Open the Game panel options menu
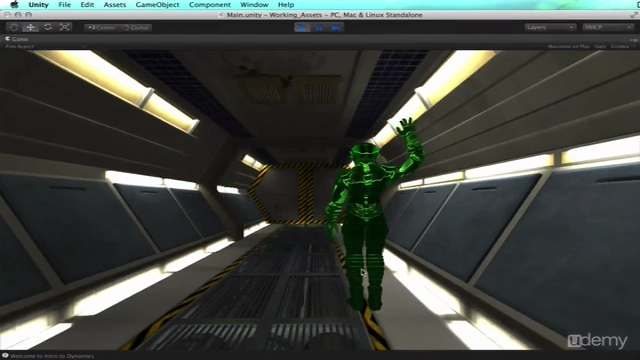The width and height of the screenshot is (640, 360). (633, 40)
